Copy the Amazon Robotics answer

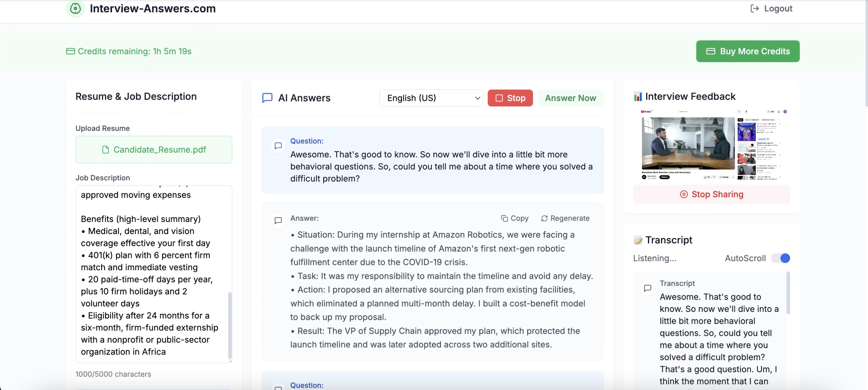(515, 218)
